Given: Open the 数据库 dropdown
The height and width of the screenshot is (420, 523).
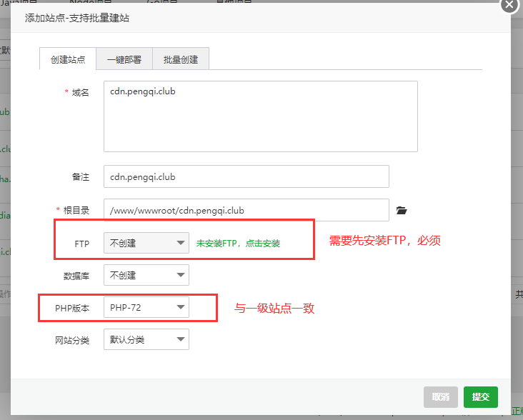Looking at the screenshot, I should pyautogui.click(x=146, y=275).
